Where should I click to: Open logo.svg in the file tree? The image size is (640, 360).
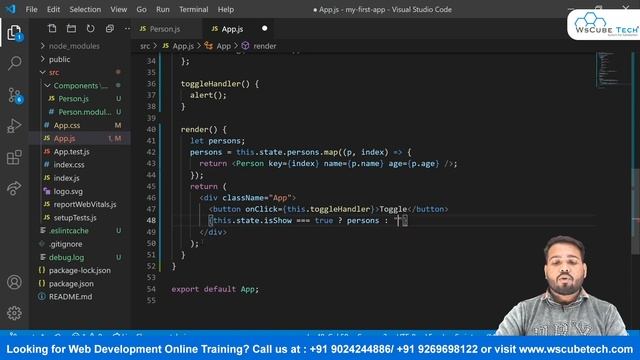pos(68,191)
